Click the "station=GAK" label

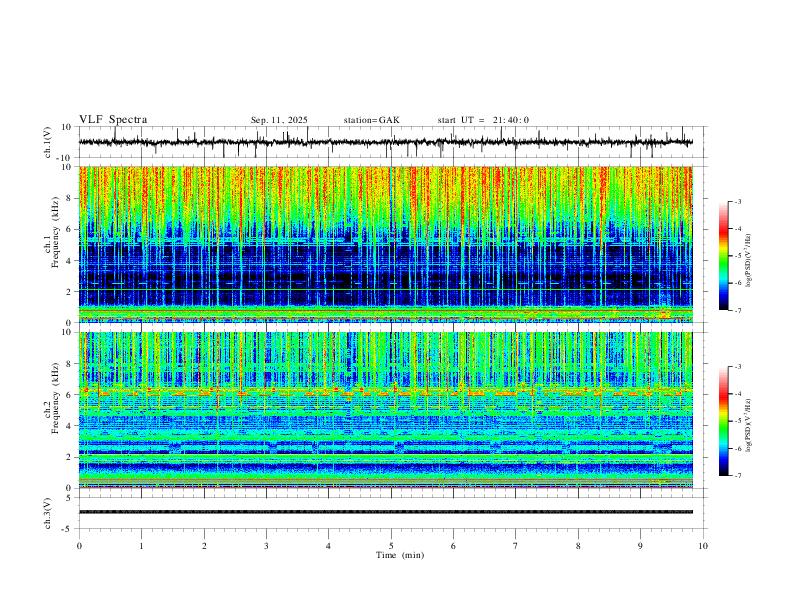tap(371, 120)
